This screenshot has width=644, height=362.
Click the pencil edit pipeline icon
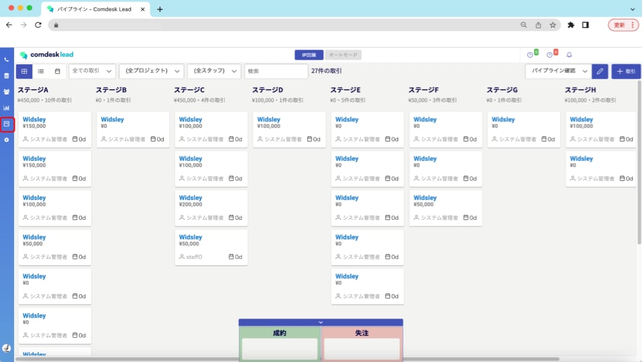tap(600, 72)
